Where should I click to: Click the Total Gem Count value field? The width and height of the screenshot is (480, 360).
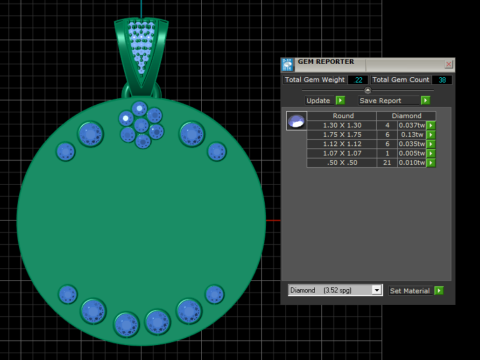point(442,80)
